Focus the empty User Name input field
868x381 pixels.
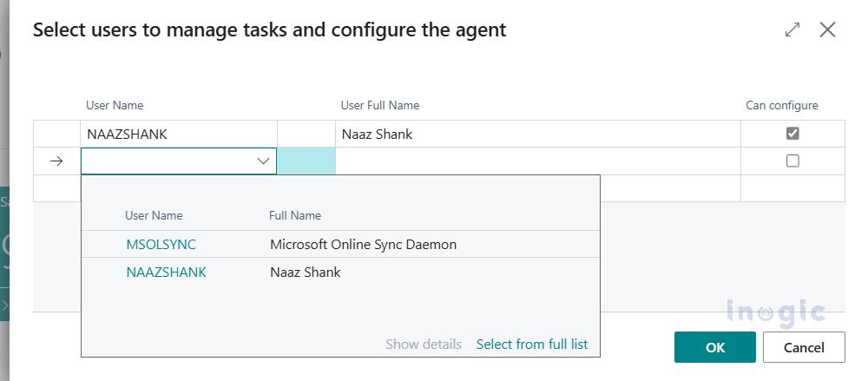[169, 161]
